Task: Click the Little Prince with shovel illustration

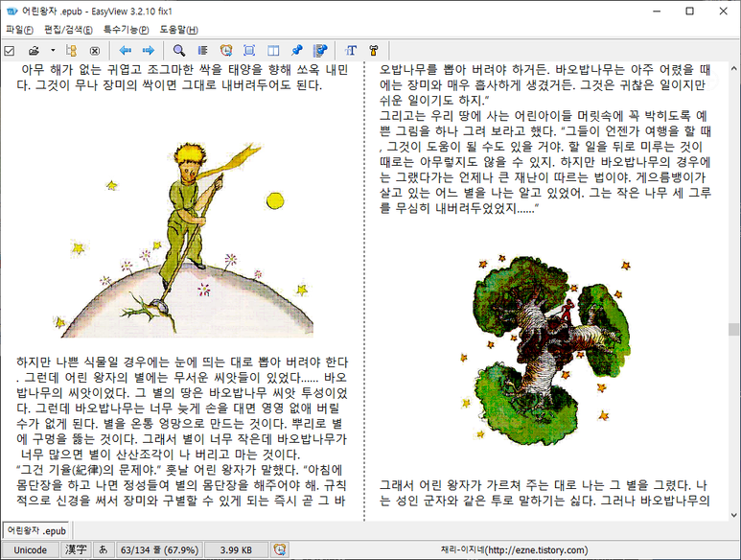Action: [183, 239]
